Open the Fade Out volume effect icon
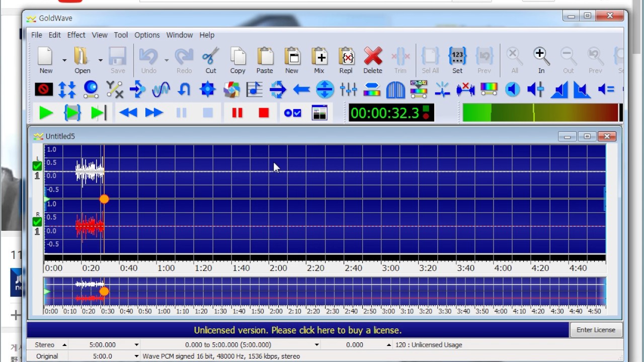The width and height of the screenshot is (644, 362). click(582, 89)
